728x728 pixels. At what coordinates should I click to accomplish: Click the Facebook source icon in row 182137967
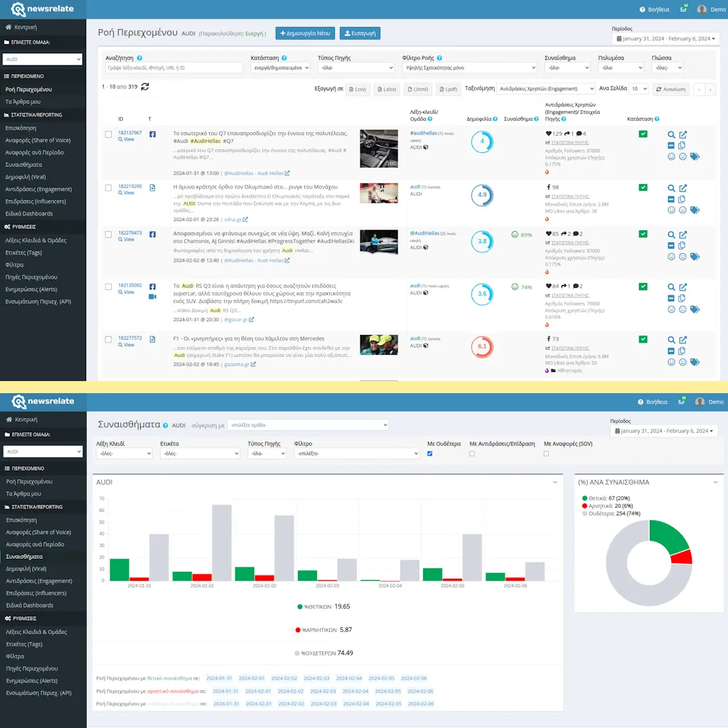tap(152, 134)
